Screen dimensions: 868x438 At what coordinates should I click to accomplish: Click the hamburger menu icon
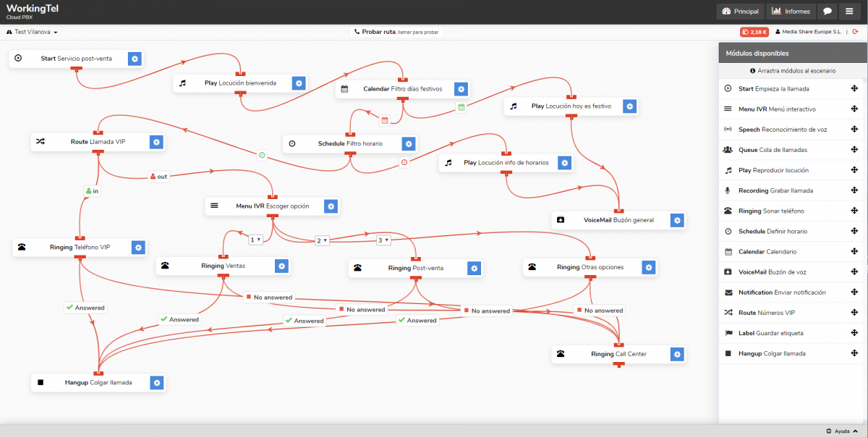tap(849, 12)
